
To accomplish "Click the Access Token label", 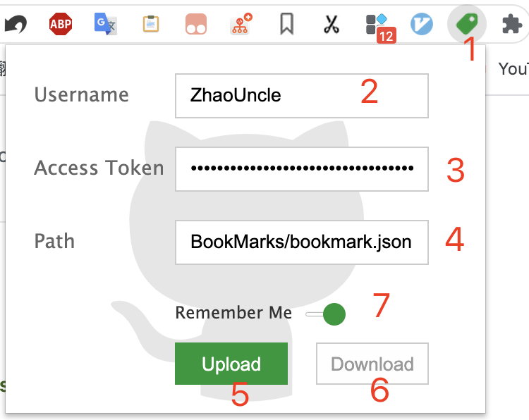I will (x=99, y=168).
